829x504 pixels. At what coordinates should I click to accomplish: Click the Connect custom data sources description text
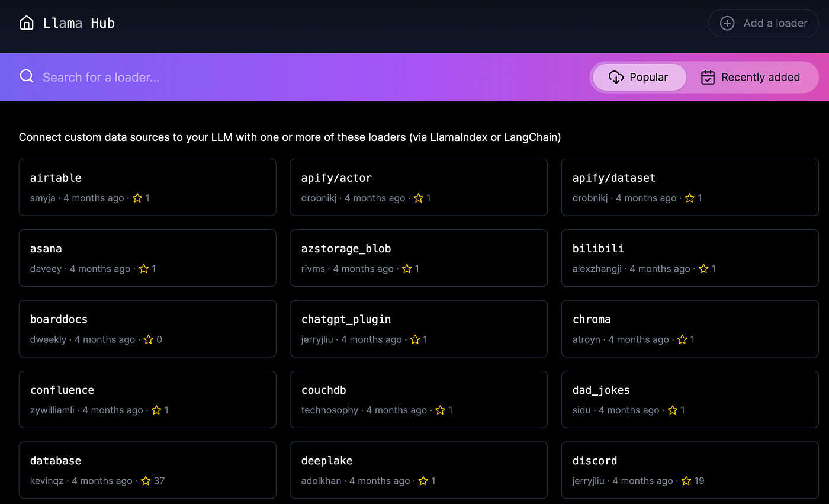point(290,137)
